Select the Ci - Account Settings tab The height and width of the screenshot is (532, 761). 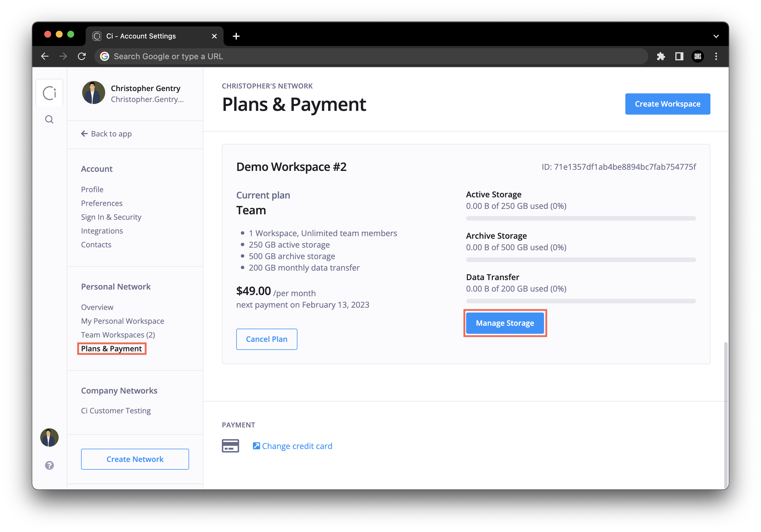pos(155,36)
